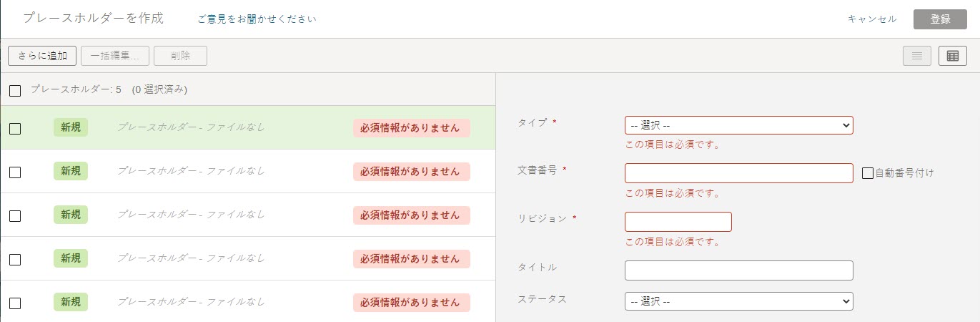Focus the リビジョン input field
Screen dimensions: 980x322
[678, 222]
